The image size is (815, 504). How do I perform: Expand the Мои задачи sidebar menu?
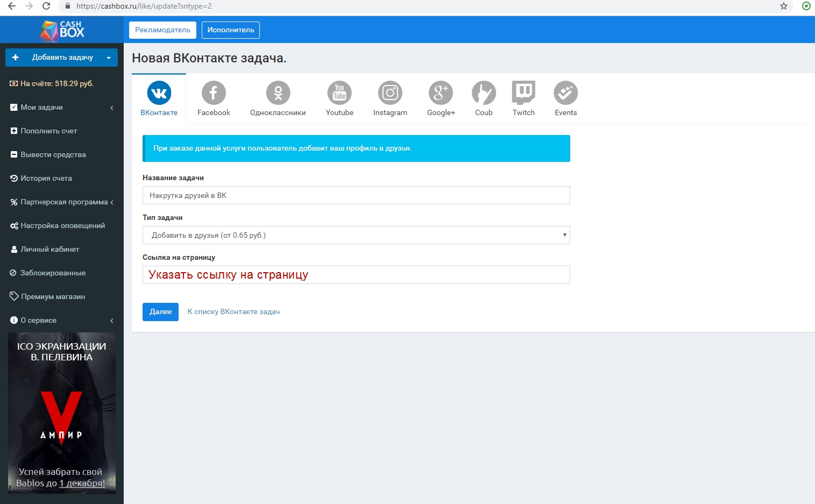(61, 108)
